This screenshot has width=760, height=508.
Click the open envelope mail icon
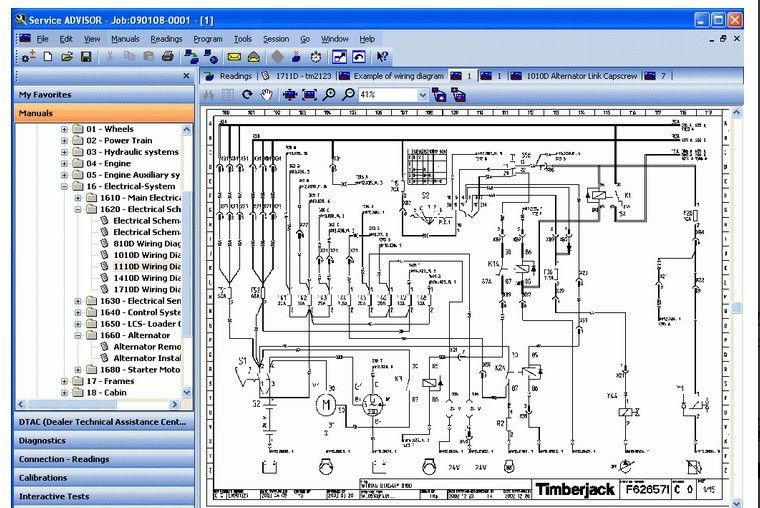coord(253,57)
